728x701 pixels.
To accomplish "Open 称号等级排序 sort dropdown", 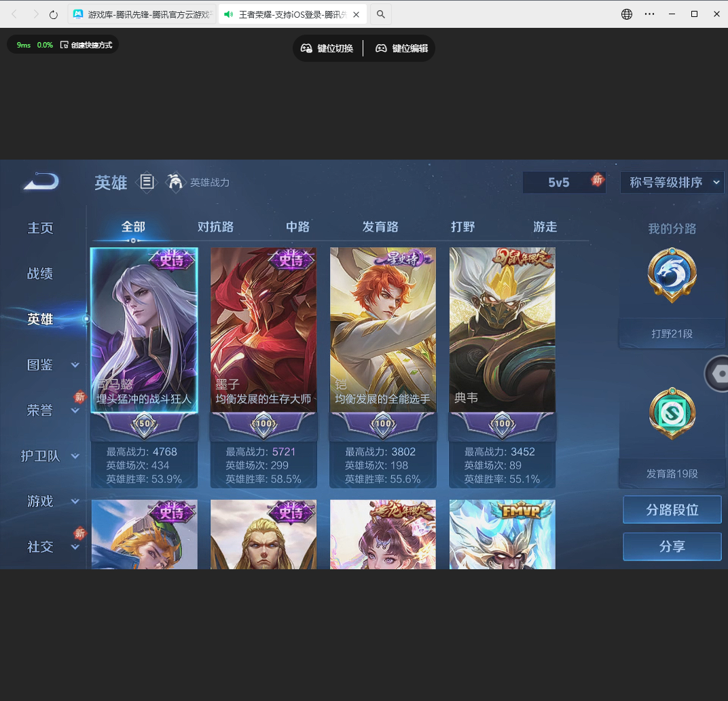I will pyautogui.click(x=672, y=182).
